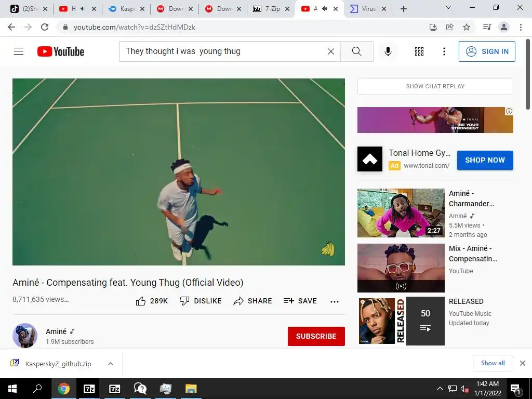Click the Chrome taskbar icon

click(x=63, y=389)
